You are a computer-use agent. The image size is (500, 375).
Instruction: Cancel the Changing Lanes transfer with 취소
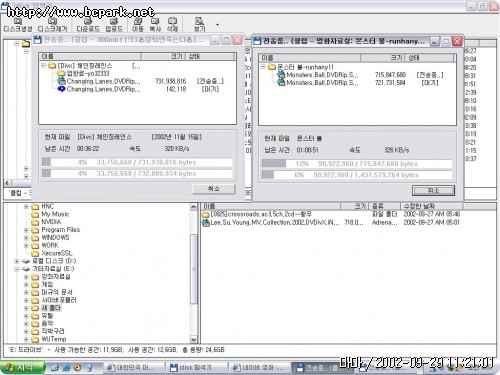(214, 189)
